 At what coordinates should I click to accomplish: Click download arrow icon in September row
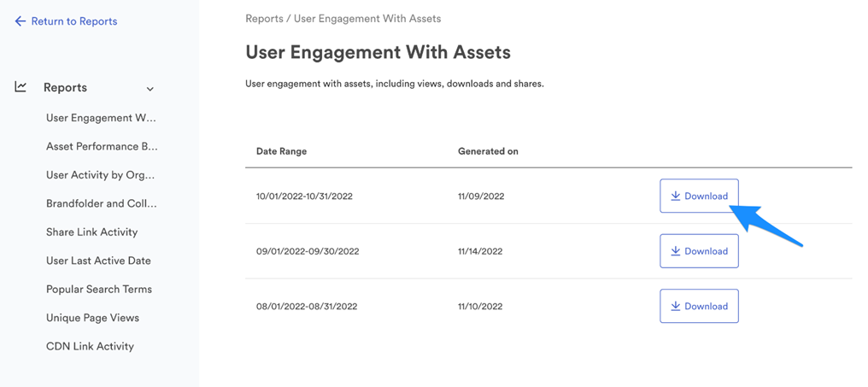click(676, 251)
